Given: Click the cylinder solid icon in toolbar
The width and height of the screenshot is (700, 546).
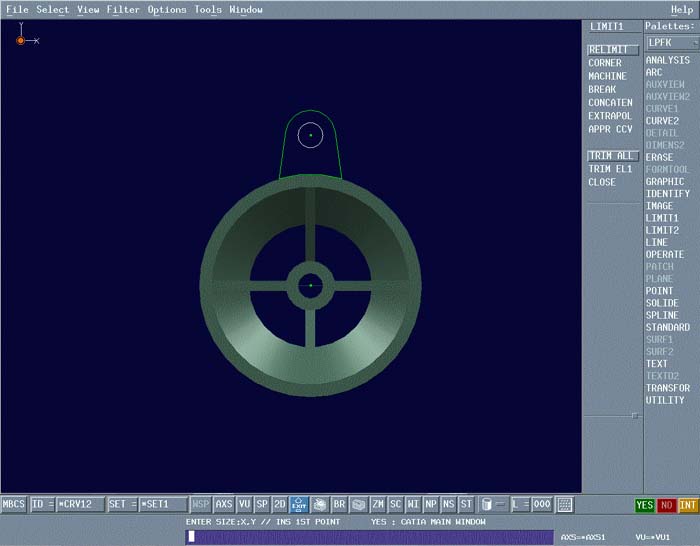Looking at the screenshot, I should click(x=486, y=505).
